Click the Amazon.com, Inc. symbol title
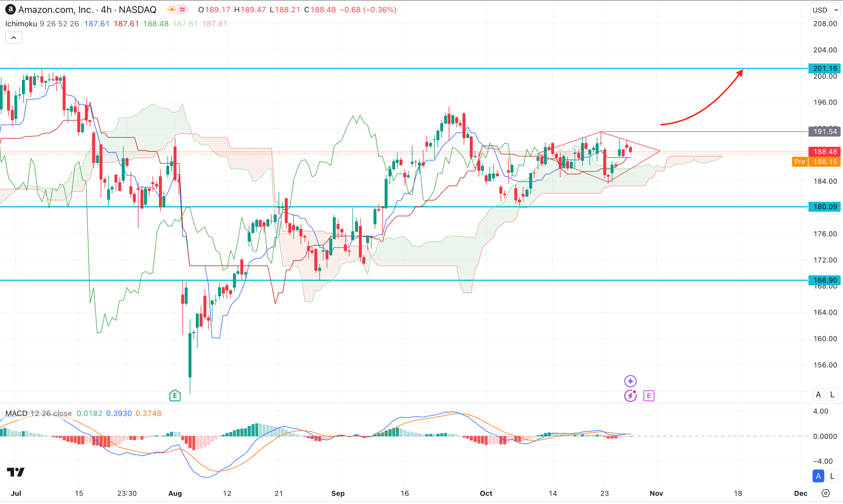843x504 pixels. [x=56, y=10]
